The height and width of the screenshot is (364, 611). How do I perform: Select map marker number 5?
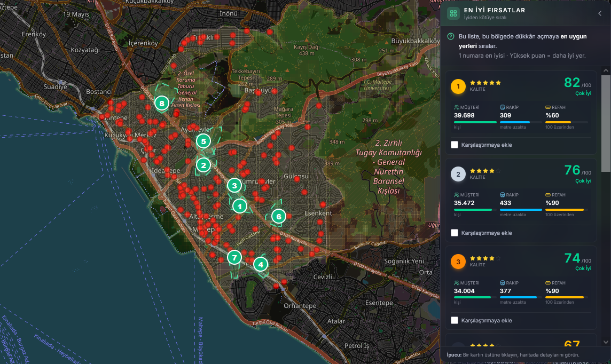[203, 141]
